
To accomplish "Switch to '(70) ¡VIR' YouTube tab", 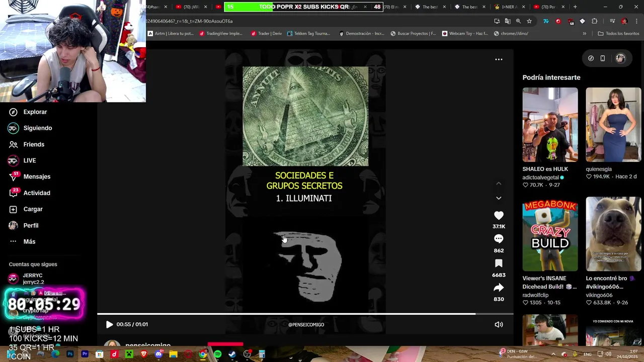I will 191,7.
